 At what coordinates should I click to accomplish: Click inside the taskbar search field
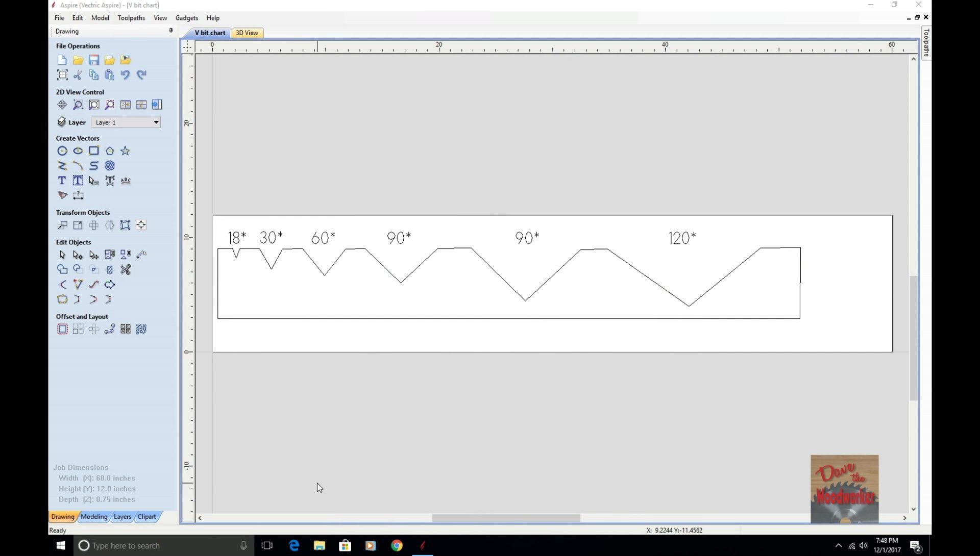tap(153, 545)
